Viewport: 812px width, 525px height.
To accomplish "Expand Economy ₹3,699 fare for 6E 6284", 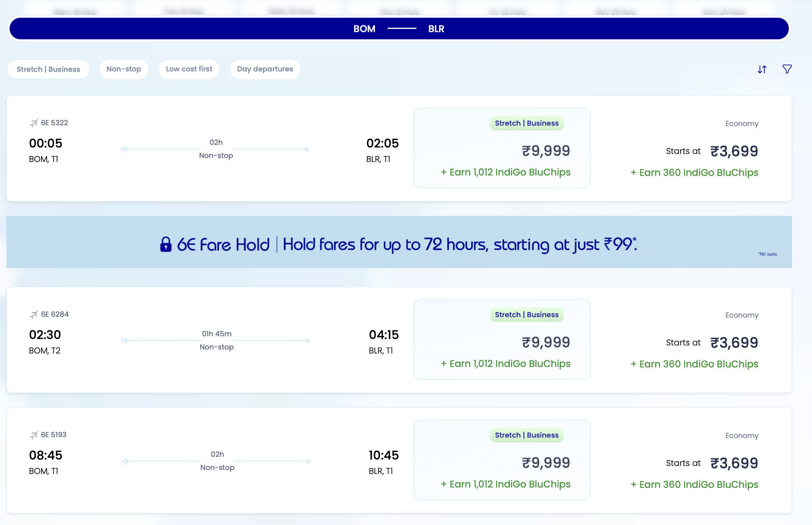I will (x=694, y=342).
